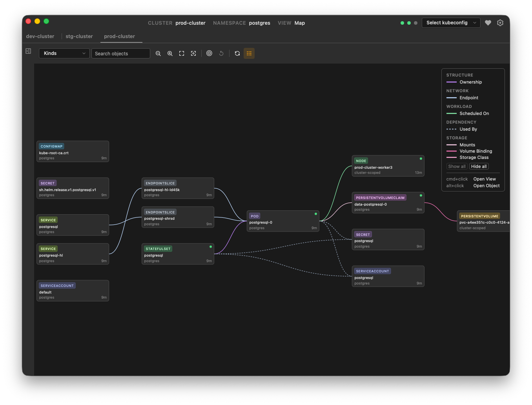Select the sh.helm.release.v1.postgresql.v1 Secret node

(73, 188)
